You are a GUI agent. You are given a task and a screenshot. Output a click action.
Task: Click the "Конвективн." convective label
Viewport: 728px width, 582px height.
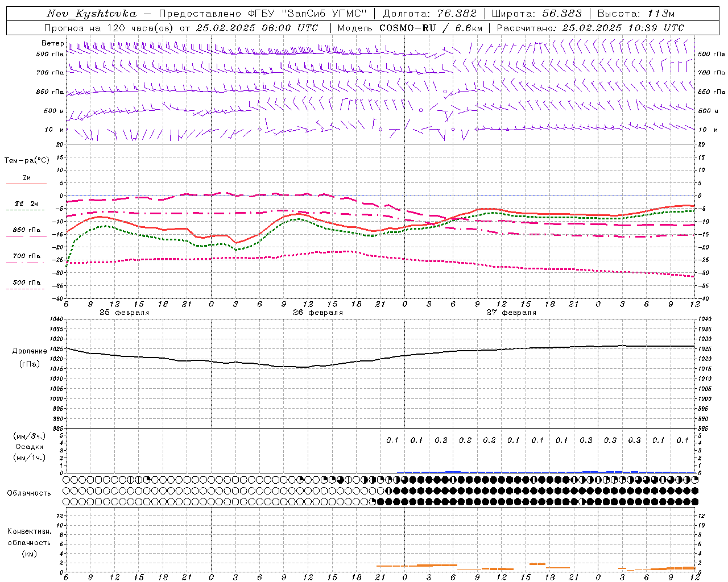click(x=29, y=531)
